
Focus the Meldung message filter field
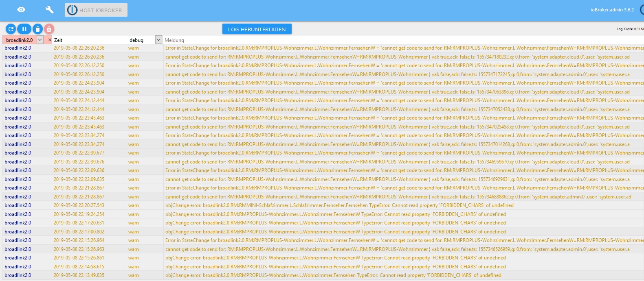point(403,40)
